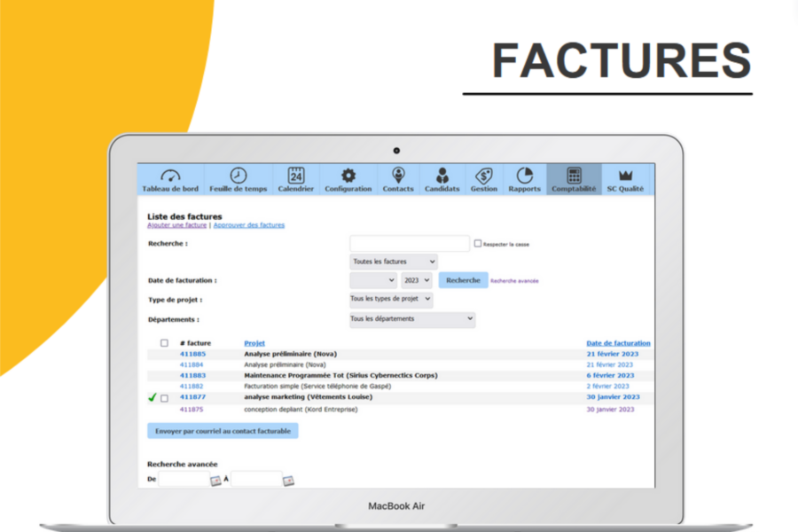Click the main Recherche text field
The image size is (798, 532).
pos(409,243)
